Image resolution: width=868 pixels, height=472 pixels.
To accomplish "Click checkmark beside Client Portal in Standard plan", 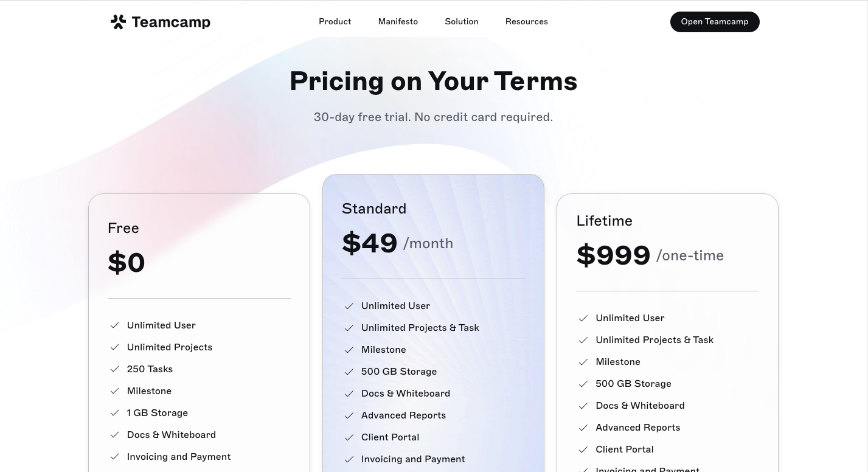I will [x=349, y=437].
